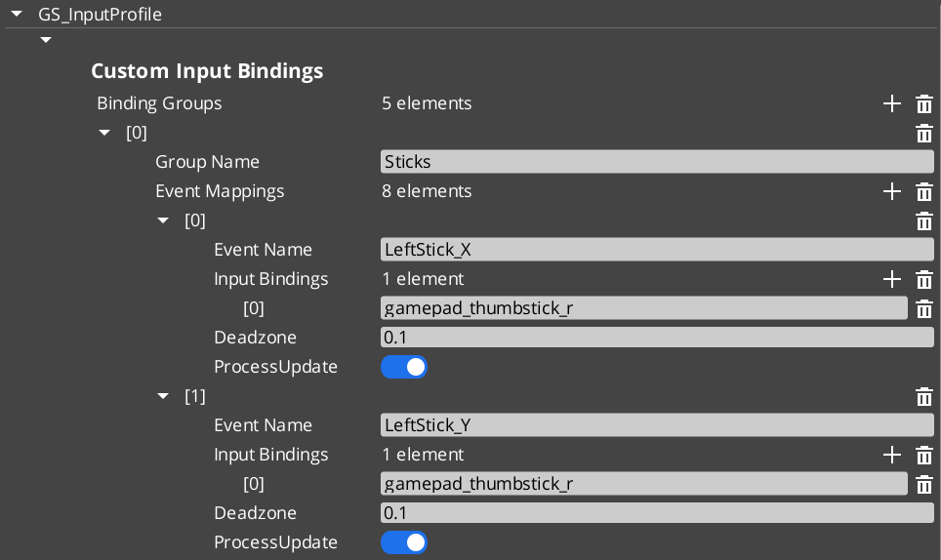This screenshot has height=560, width=941.
Task: Toggle ProcessUpdate for LeftStick_X
Action: pyautogui.click(x=404, y=367)
